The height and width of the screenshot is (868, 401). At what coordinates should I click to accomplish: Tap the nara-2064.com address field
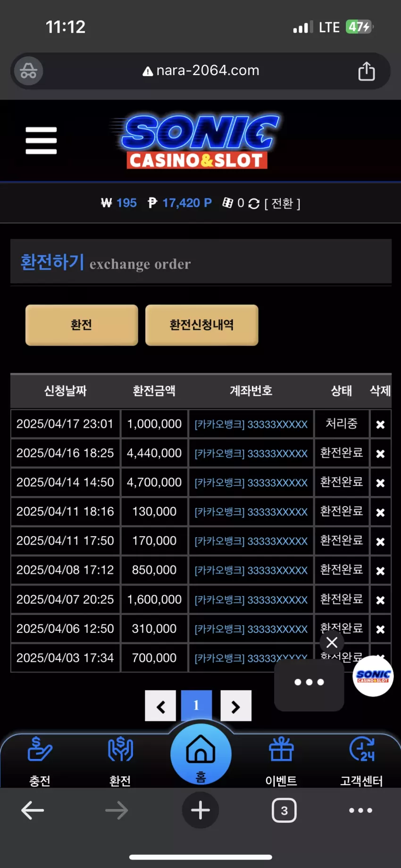[200, 71]
